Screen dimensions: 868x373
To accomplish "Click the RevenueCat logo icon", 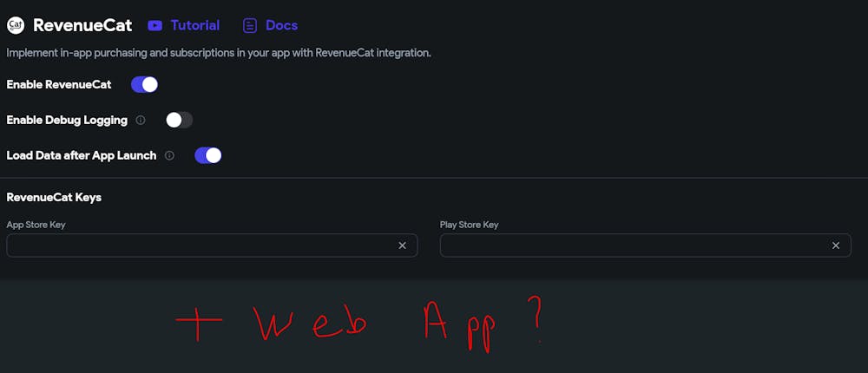I will click(x=15, y=25).
